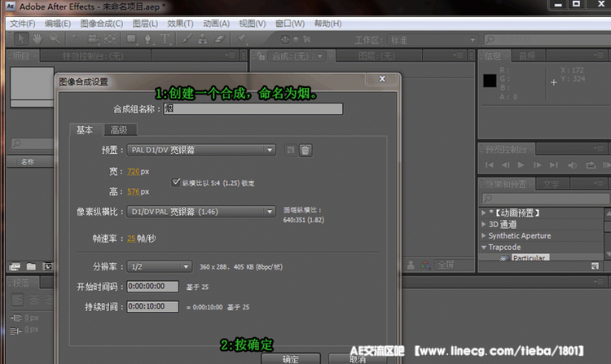Click the 取消 button

coord(358,358)
